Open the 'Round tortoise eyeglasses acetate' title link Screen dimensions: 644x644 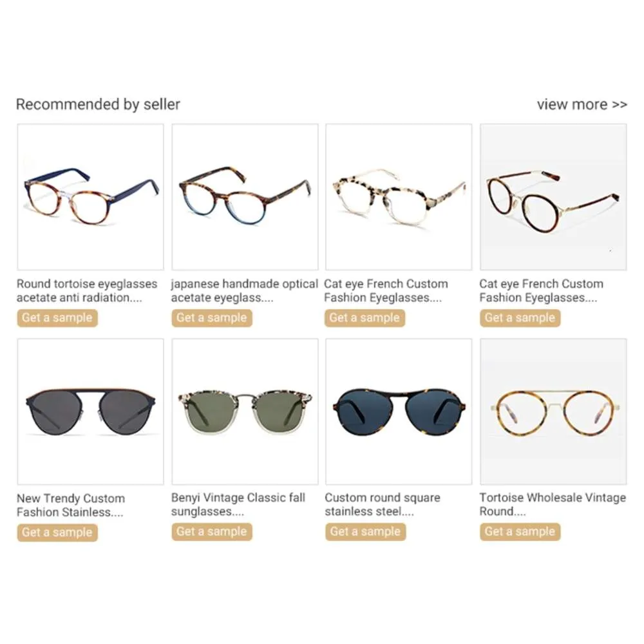[x=87, y=290]
